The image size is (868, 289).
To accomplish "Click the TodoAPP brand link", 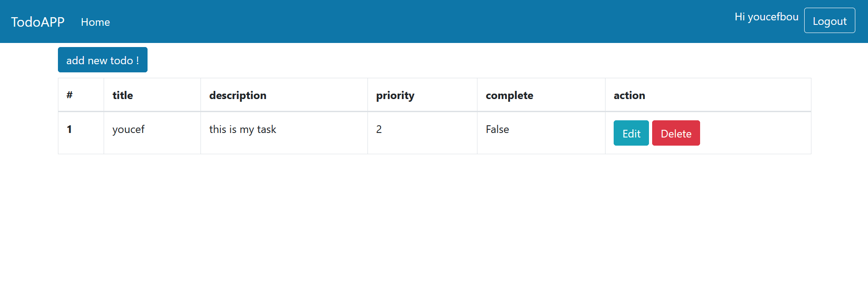I will (38, 22).
